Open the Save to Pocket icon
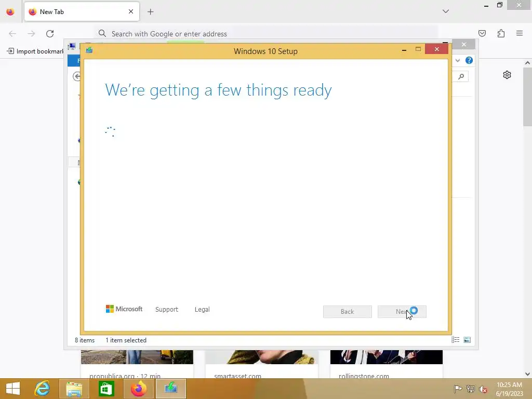 click(x=482, y=33)
